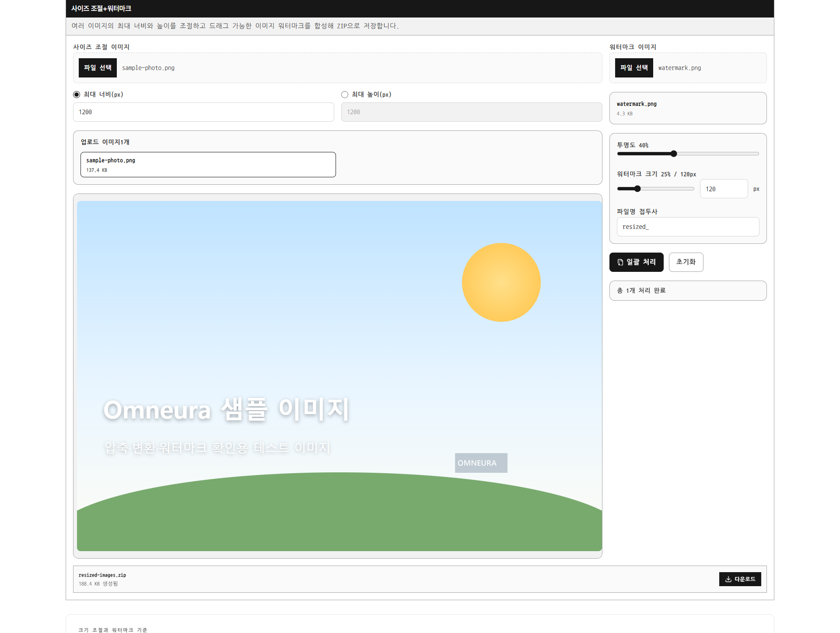Click the disabled 최대 높이 input field
Screen dimensions: 840x633
(472, 112)
